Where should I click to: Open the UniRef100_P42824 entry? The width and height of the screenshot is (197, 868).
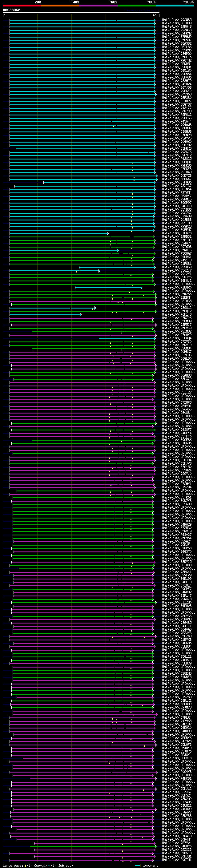pos(176,84)
